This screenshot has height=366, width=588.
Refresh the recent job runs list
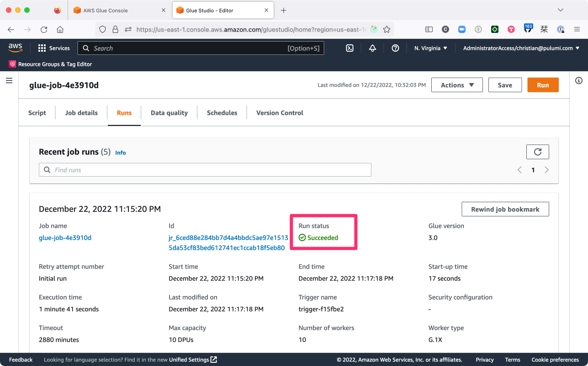(538, 152)
